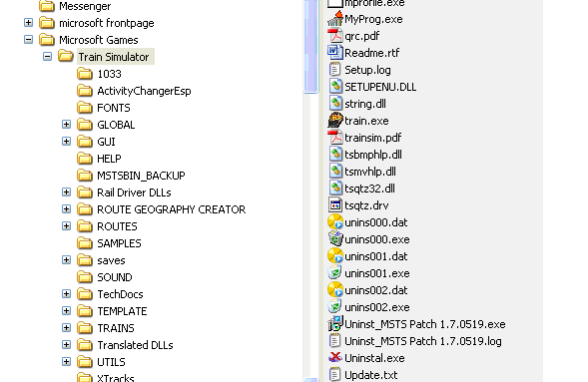Select the SETUPENU.DLL file icon
Viewport: 588px width, 382px height.
(334, 87)
